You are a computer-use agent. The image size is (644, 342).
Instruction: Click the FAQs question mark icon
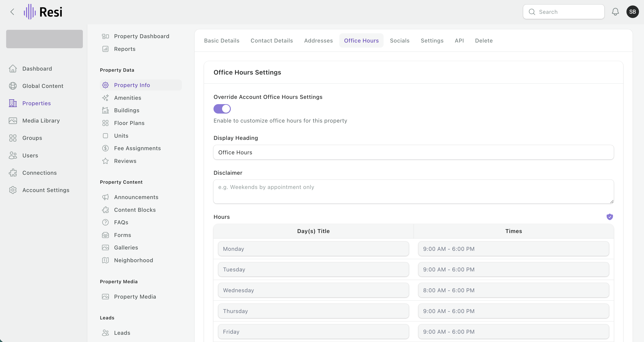click(105, 222)
